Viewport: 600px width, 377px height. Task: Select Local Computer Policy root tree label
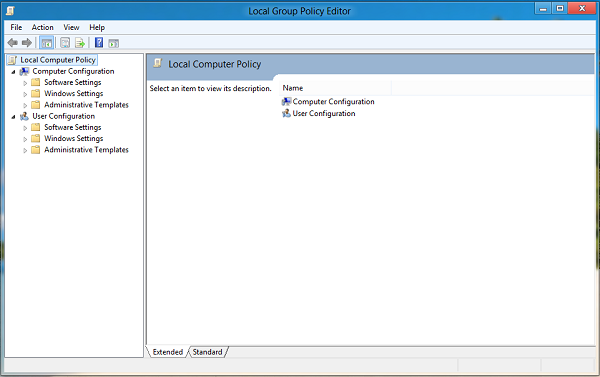[x=58, y=60]
